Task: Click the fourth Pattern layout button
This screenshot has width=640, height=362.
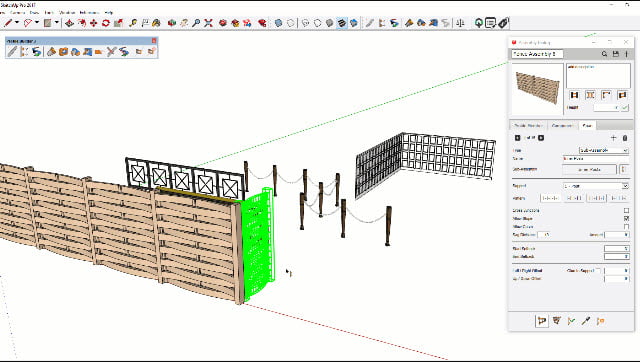Action: (x=618, y=198)
